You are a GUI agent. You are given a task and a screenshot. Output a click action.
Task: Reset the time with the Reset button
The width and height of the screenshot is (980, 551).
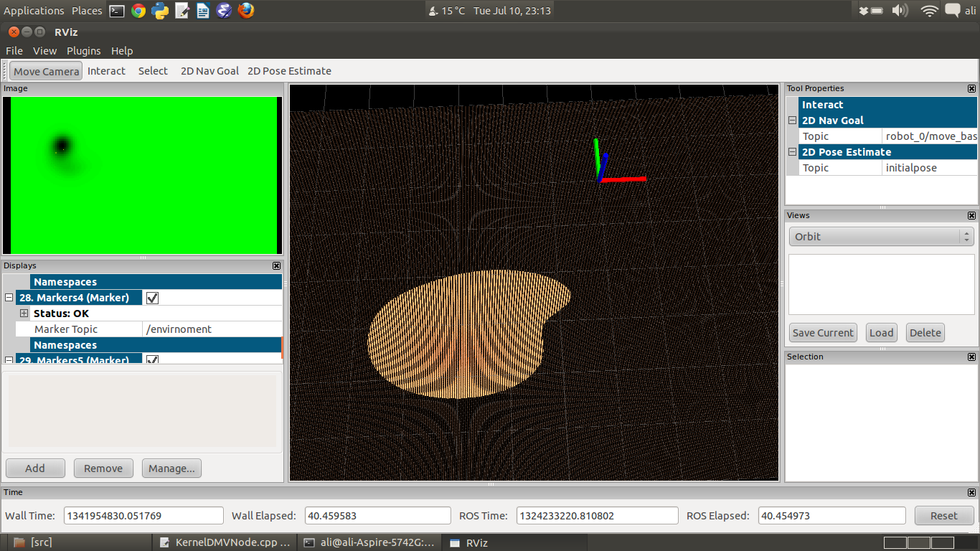click(x=944, y=516)
